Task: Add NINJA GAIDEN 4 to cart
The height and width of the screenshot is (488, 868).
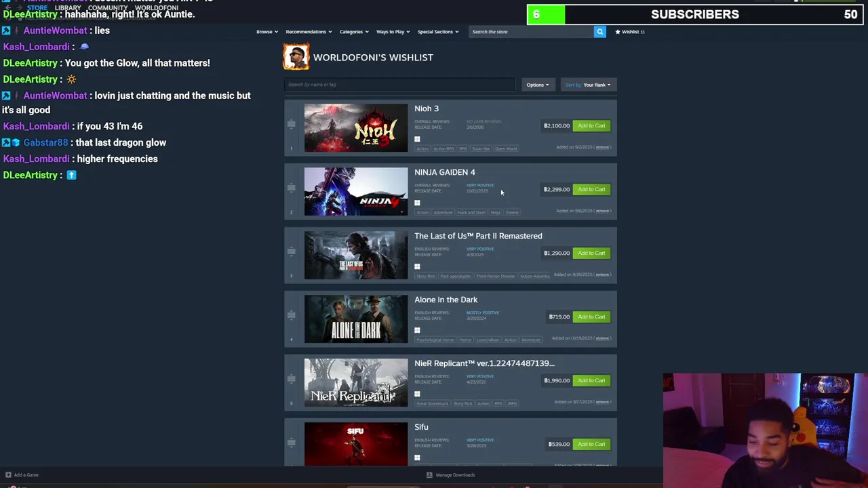Action: (x=591, y=189)
